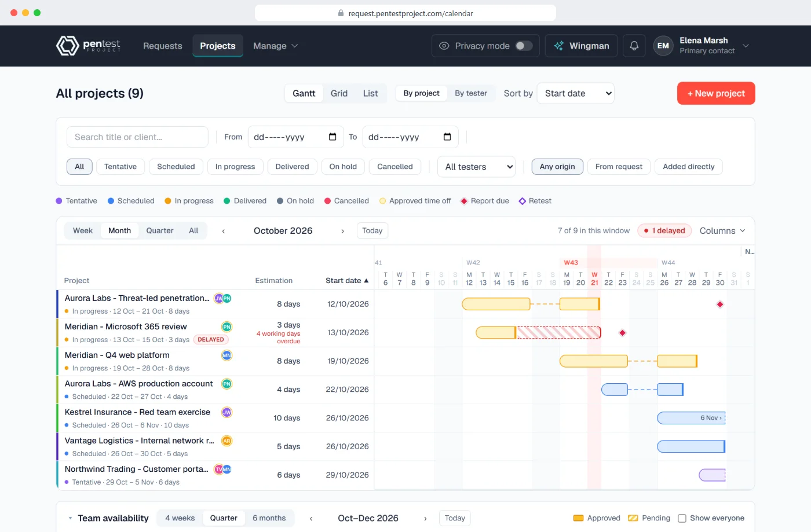811x532 pixels.
Task: Open the Columns dropdown
Action: (722, 230)
